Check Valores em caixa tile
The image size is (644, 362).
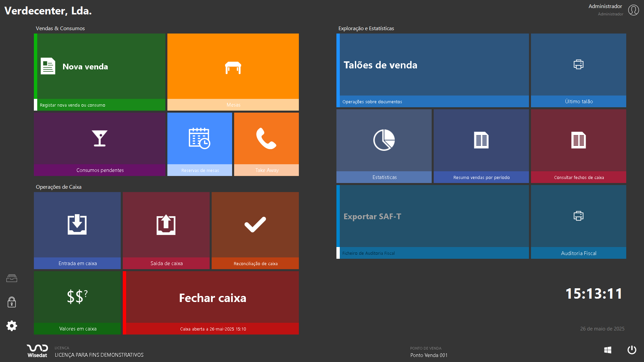tap(77, 297)
